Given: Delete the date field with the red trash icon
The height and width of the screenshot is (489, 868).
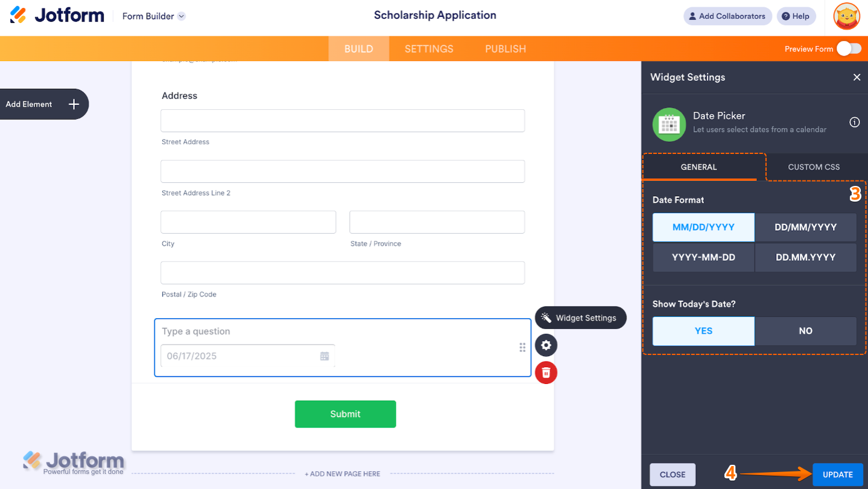Looking at the screenshot, I should (x=546, y=372).
